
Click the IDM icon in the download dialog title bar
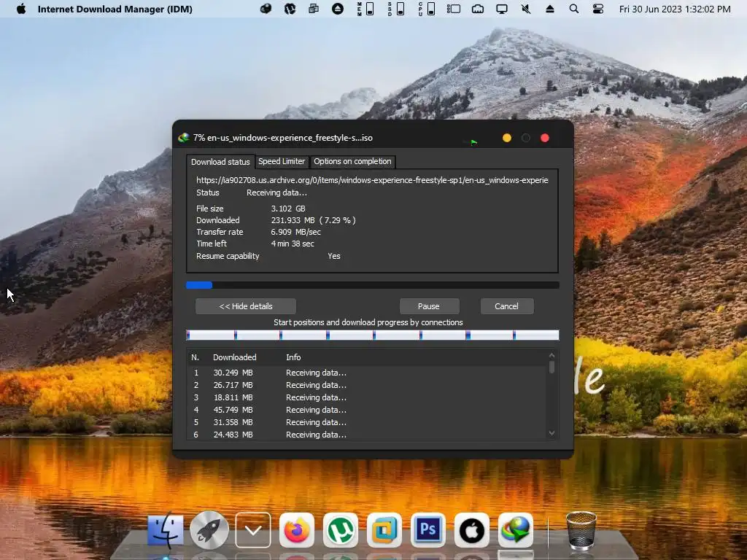(x=183, y=138)
